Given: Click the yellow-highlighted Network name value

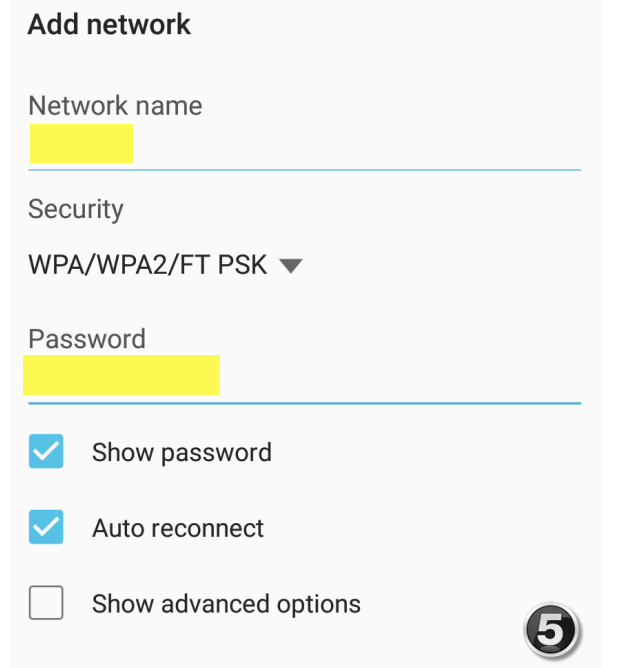Looking at the screenshot, I should 81,144.
